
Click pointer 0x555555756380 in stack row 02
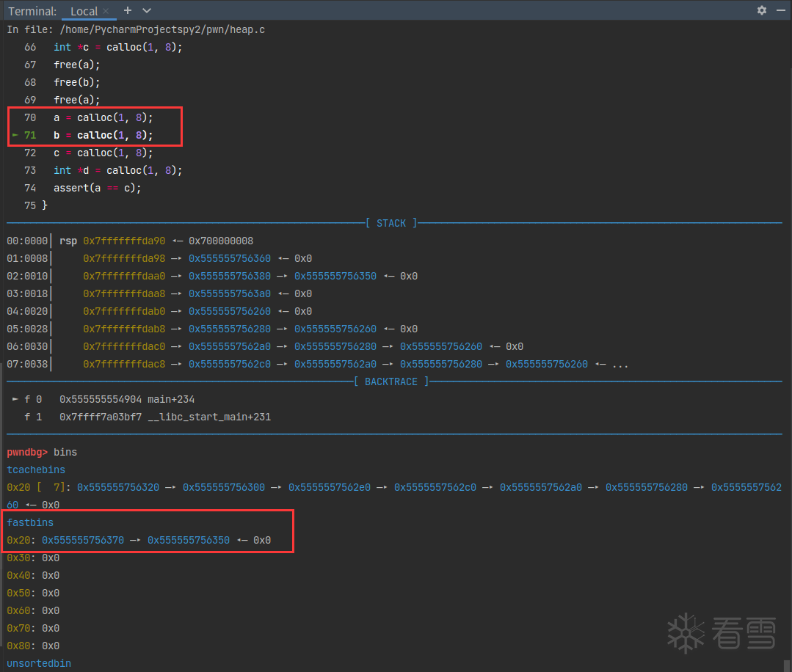(x=229, y=276)
